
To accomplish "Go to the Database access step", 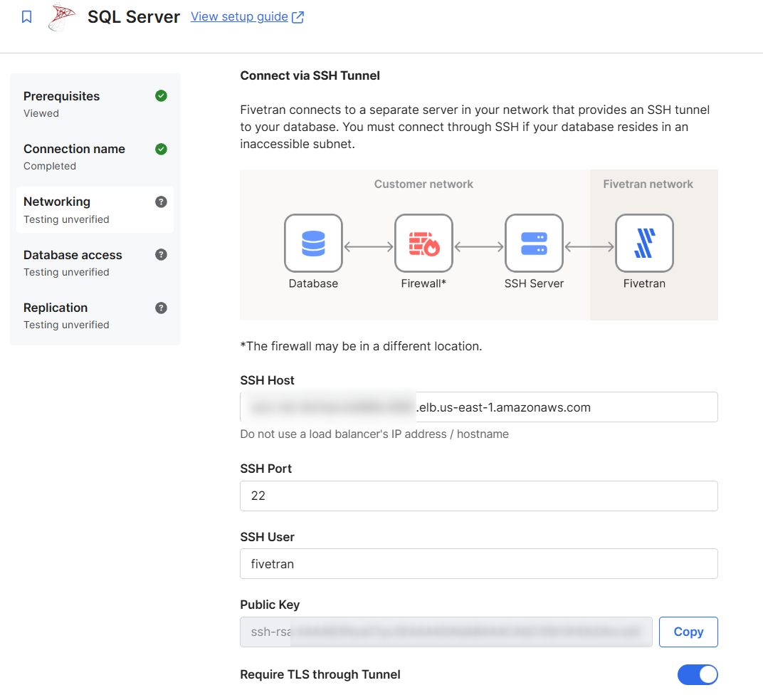I will coord(95,263).
